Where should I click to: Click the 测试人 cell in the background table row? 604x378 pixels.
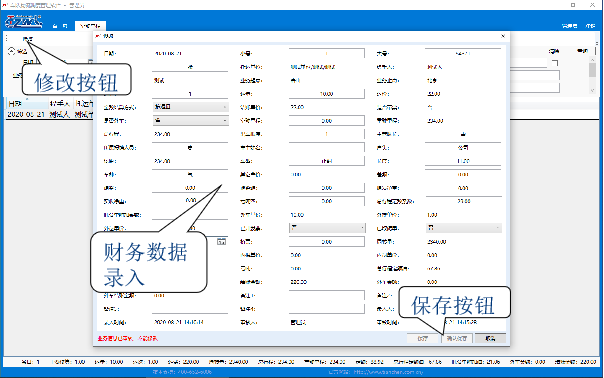(x=59, y=114)
